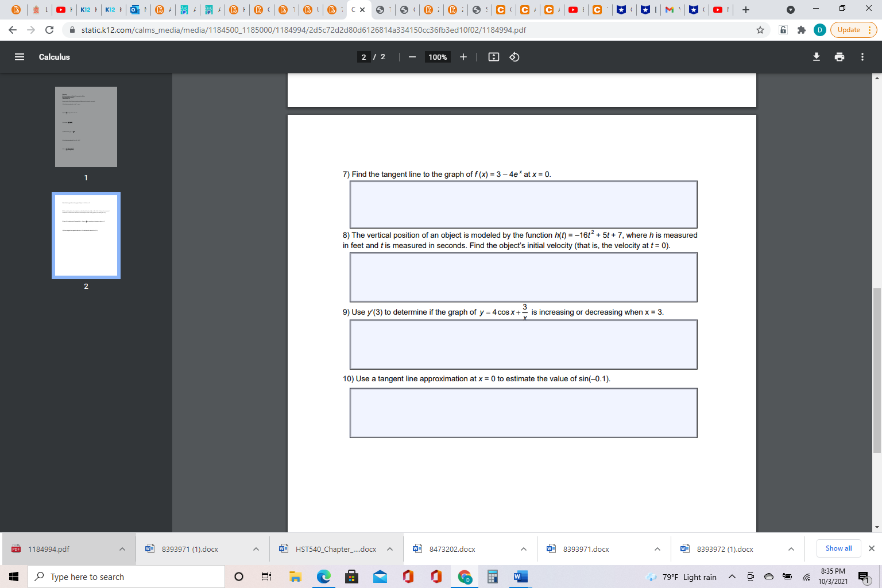Click Show all in the downloads bar
882x588 pixels.
(838, 548)
